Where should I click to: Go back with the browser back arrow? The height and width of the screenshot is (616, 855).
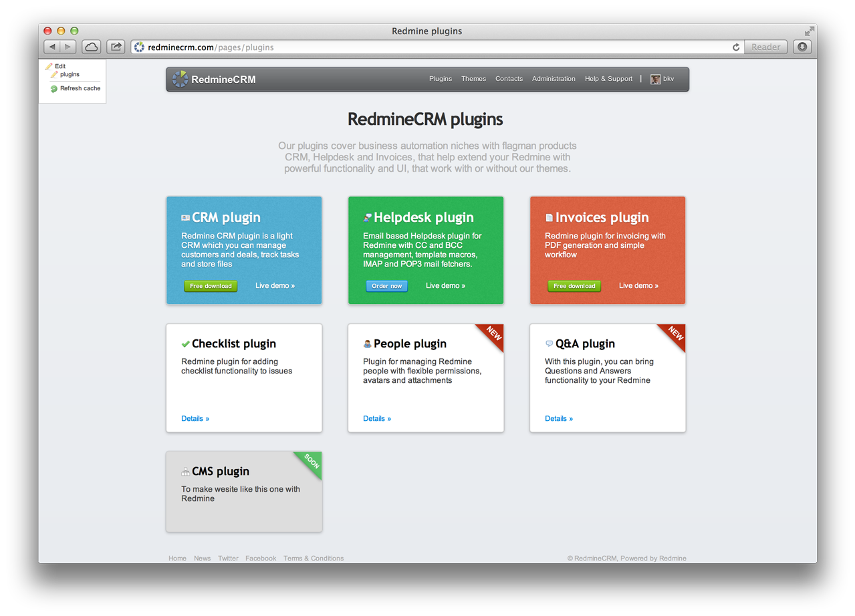(x=52, y=47)
